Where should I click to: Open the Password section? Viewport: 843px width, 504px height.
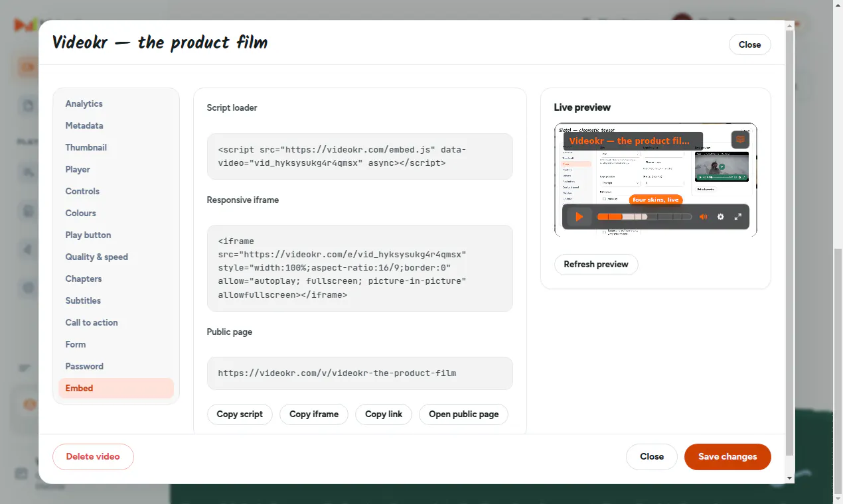116,366
